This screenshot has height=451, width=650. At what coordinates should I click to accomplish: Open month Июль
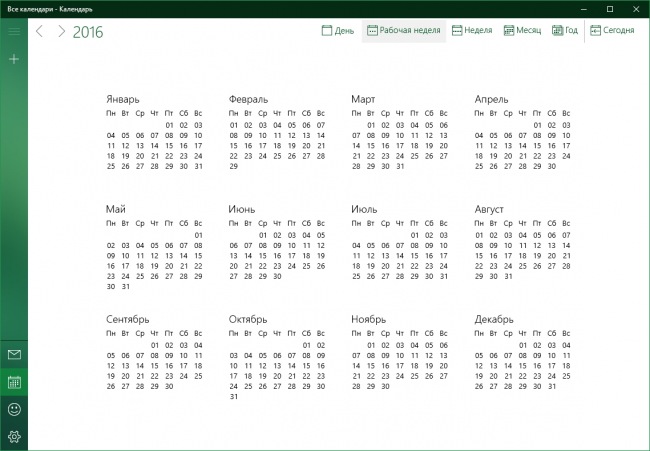point(364,209)
